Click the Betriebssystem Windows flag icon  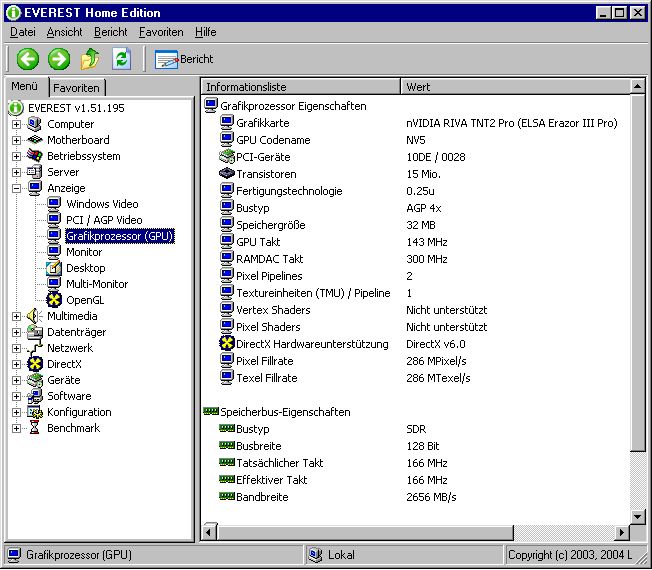[x=35, y=156]
